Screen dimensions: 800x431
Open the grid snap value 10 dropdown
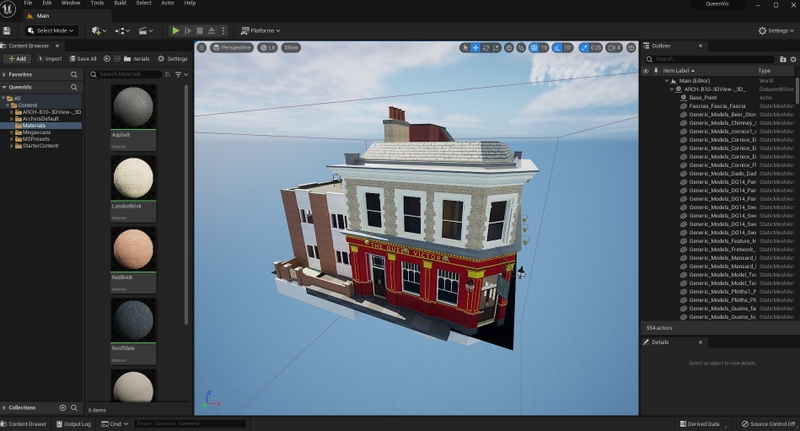click(x=544, y=47)
